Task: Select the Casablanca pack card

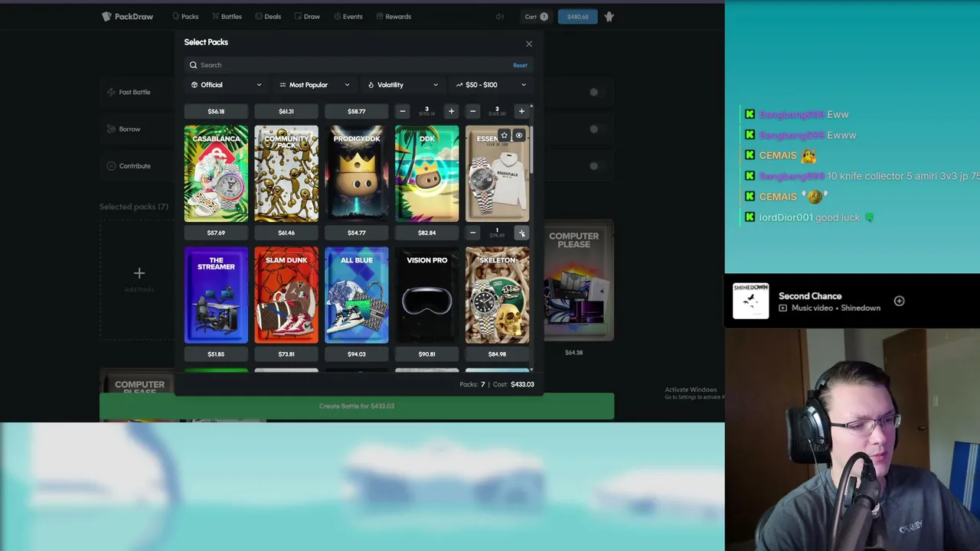Action: click(216, 174)
